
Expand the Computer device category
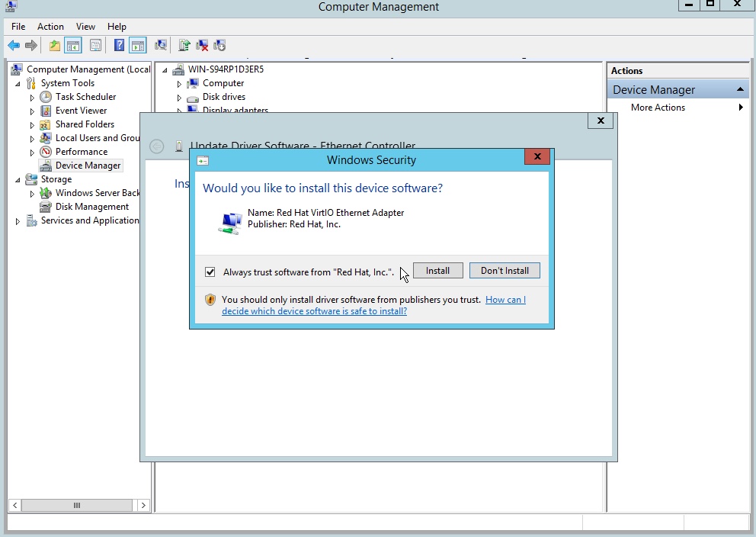tap(179, 84)
